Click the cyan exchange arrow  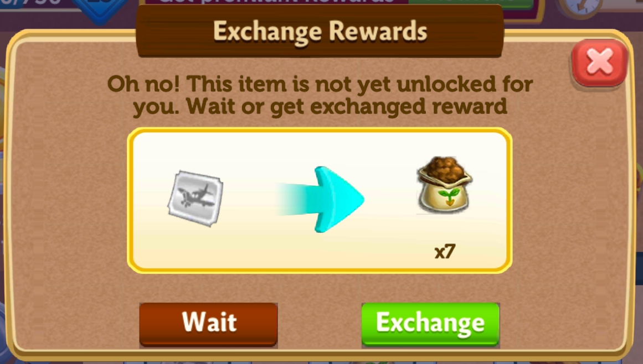tap(320, 199)
